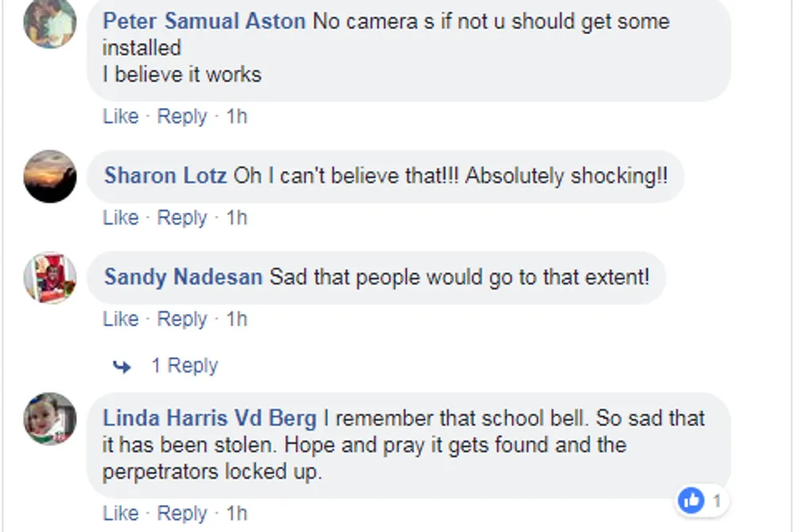Click Peter Samual Aston's profile picture
794x532 pixels.
click(x=50, y=22)
